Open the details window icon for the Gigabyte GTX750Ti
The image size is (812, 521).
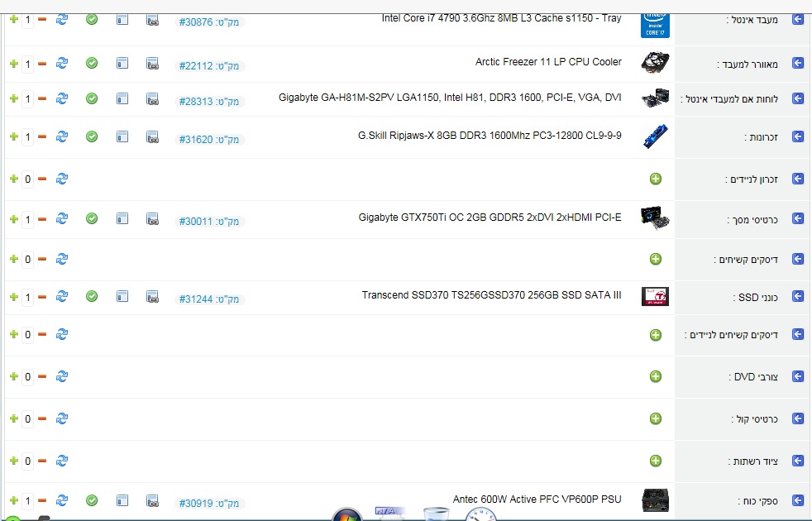122,219
